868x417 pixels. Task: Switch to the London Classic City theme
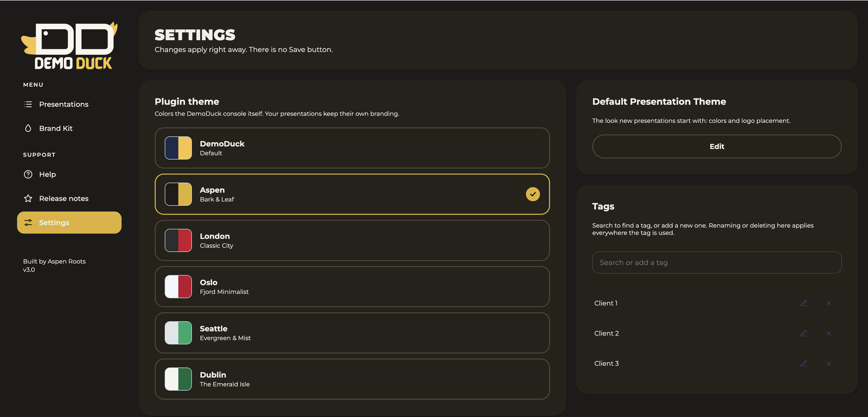pyautogui.click(x=352, y=240)
